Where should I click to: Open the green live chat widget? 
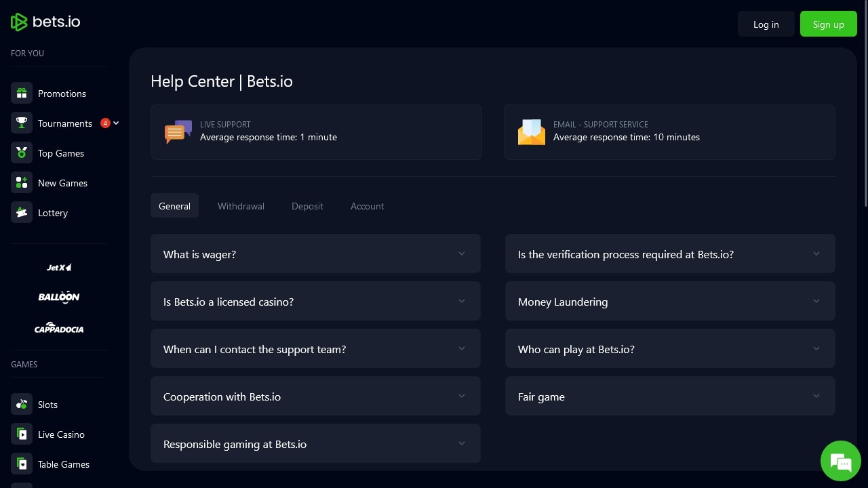pyautogui.click(x=841, y=461)
